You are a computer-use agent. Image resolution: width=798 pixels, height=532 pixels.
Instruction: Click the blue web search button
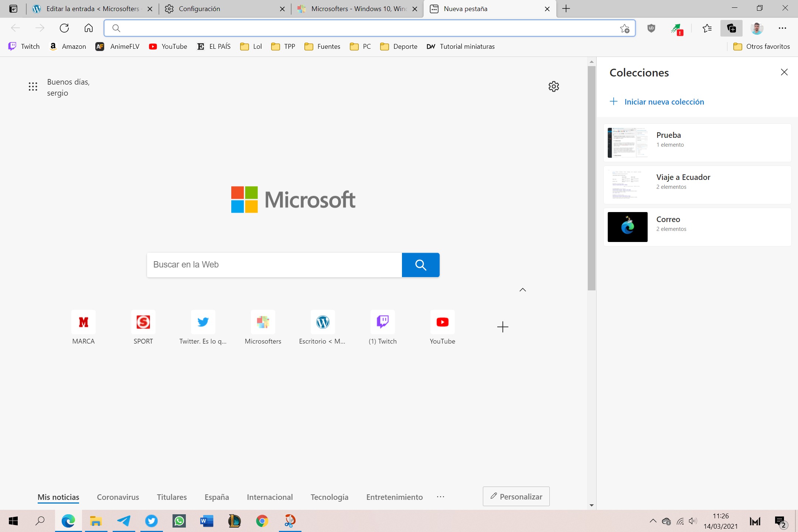coord(420,265)
